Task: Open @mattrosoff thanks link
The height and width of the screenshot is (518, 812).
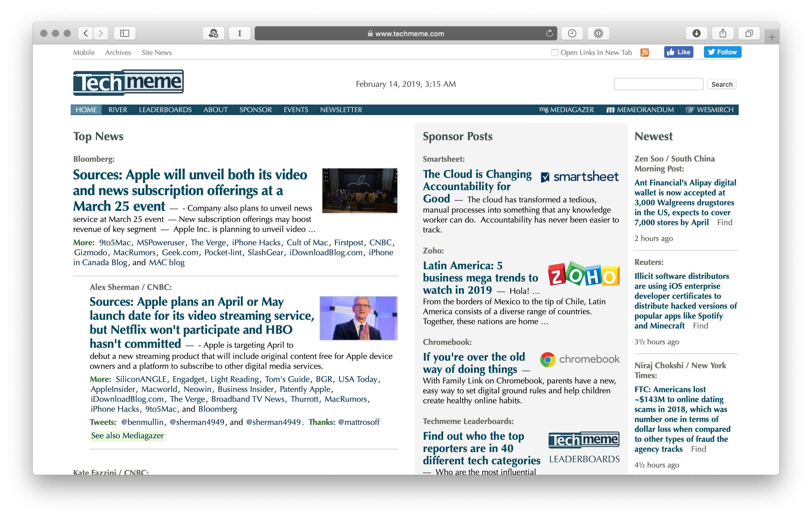Action: [x=358, y=422]
